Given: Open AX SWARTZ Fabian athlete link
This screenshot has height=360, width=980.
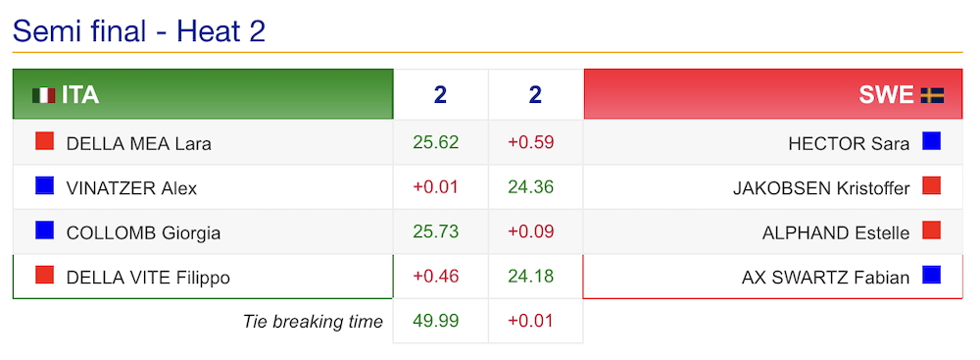Looking at the screenshot, I should (x=825, y=278).
